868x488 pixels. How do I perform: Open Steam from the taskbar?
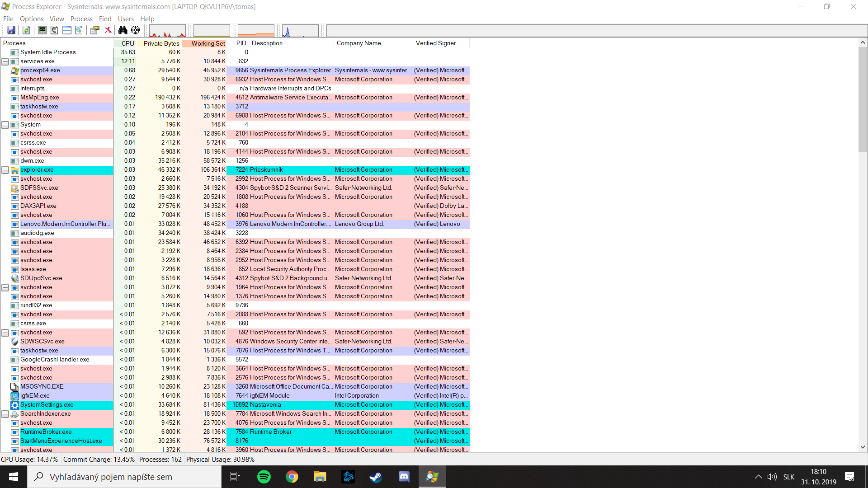[376, 477]
